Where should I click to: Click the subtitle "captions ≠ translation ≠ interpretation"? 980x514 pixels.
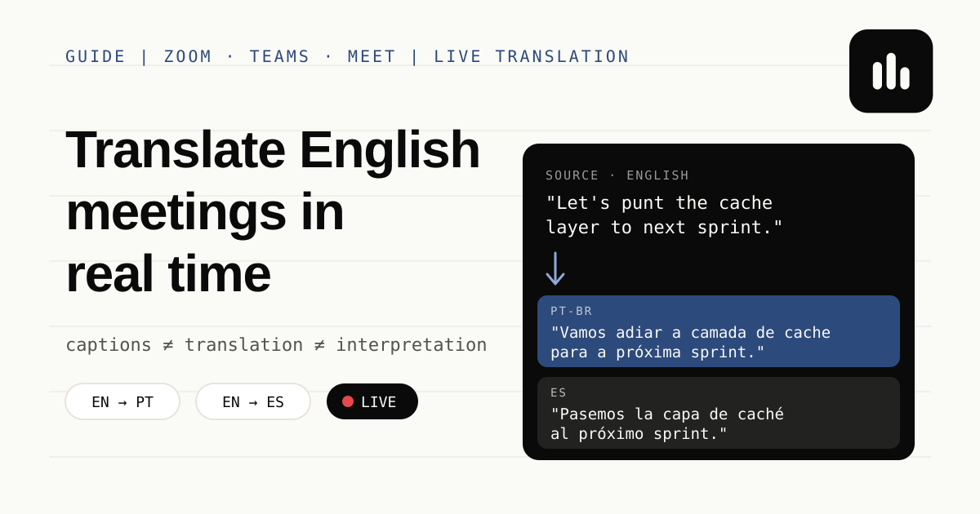click(276, 344)
